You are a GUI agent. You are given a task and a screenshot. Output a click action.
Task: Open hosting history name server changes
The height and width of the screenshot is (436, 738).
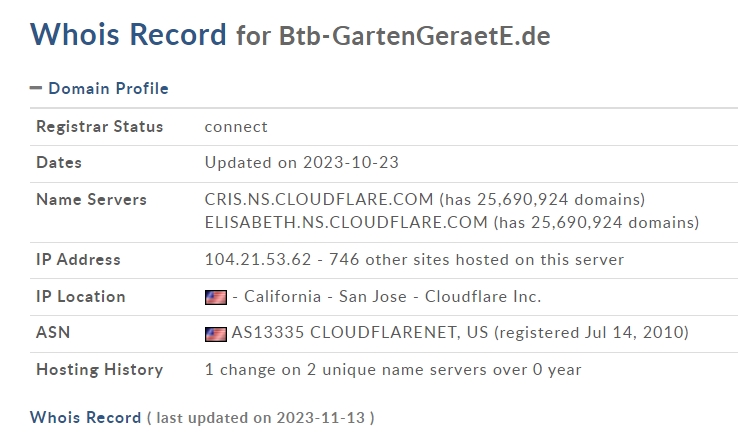point(393,370)
